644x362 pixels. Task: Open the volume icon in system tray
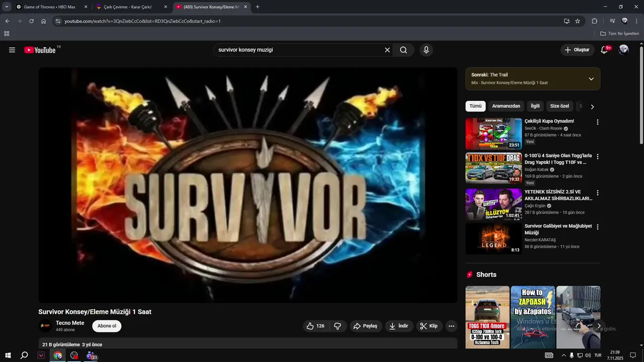[x=588, y=355]
